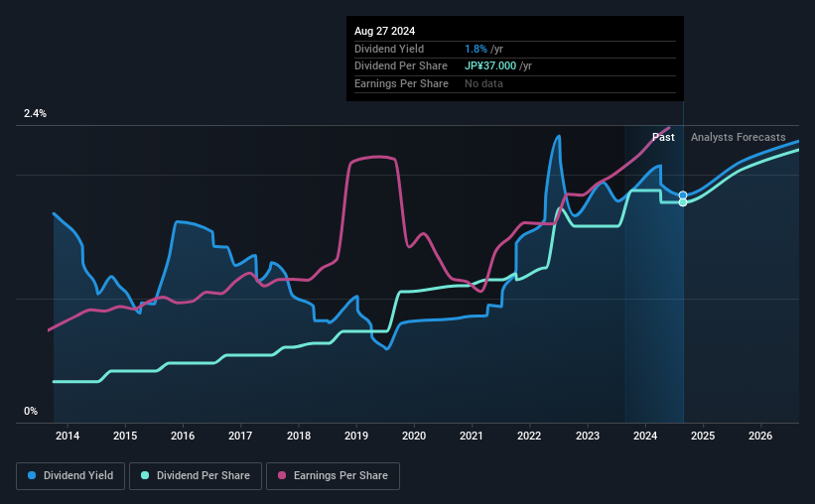Screen dimensions: 815x504
Task: Click the 2026 x-axis label
Action: 760,436
